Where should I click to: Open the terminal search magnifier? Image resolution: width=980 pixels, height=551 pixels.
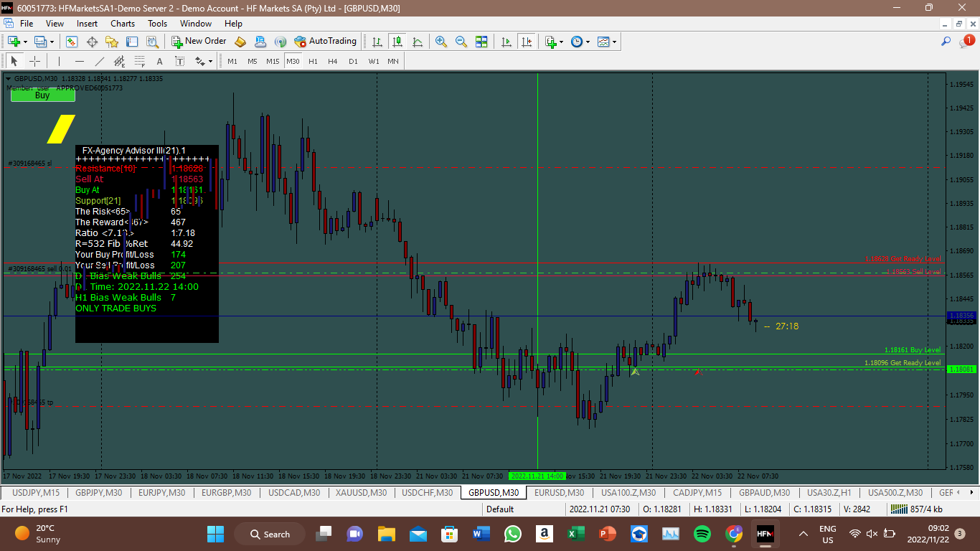pyautogui.click(x=946, y=42)
